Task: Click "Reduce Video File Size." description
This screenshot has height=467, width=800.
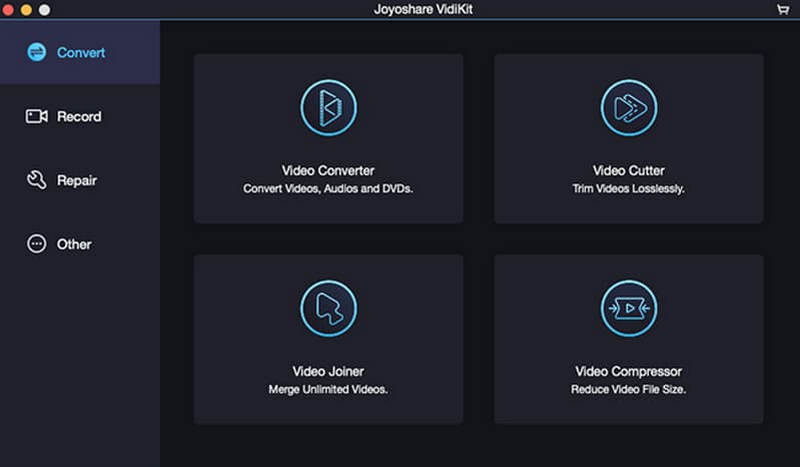Action: coord(628,390)
